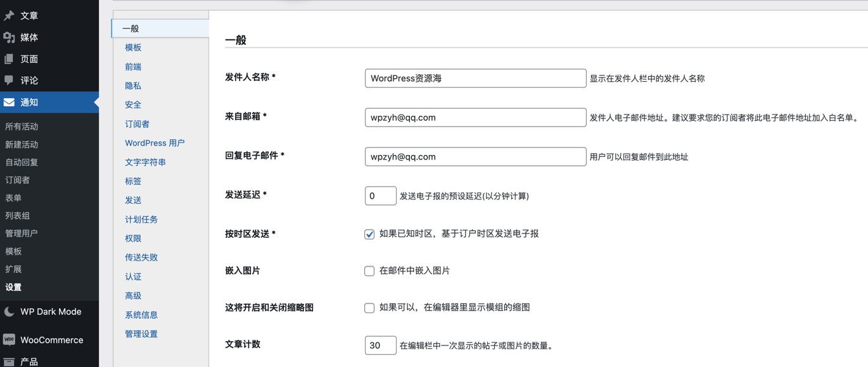This screenshot has height=367, width=868.
Task: Click the 发件人名称 input field
Action: click(x=475, y=78)
